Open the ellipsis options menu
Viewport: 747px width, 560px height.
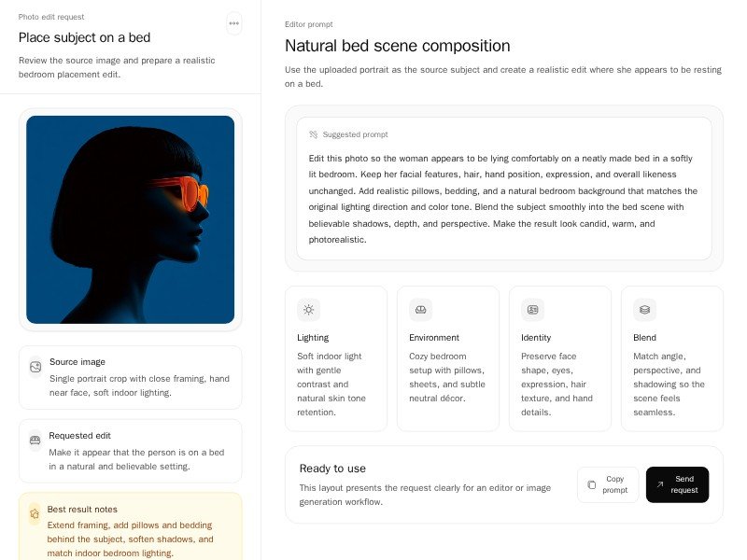tap(234, 23)
